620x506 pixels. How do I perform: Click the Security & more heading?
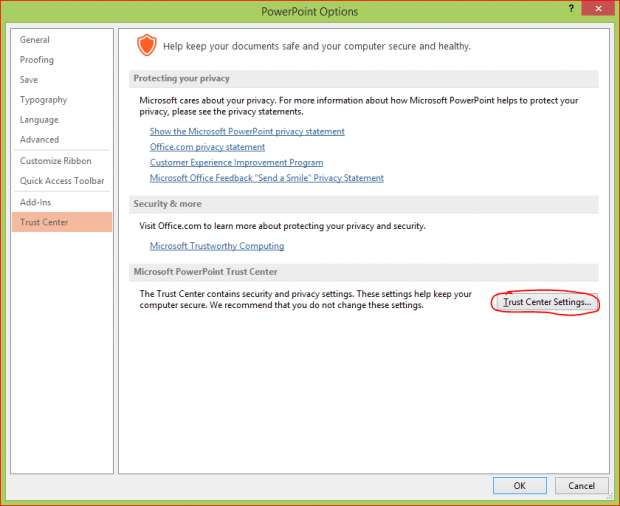[167, 204]
